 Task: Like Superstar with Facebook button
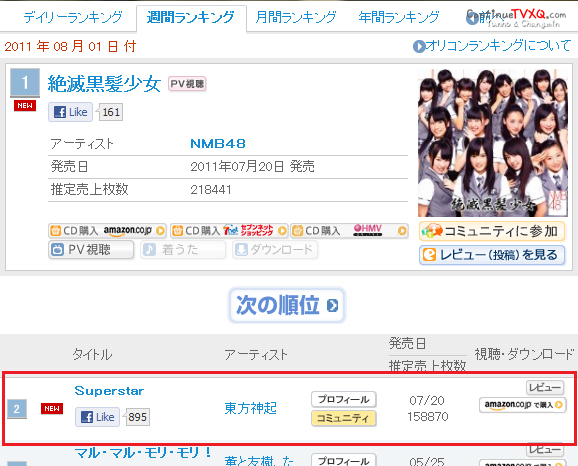(98, 417)
